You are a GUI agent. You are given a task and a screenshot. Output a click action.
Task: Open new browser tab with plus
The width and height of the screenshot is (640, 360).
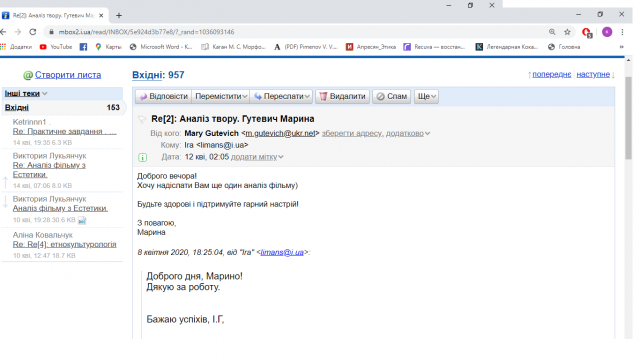(119, 16)
